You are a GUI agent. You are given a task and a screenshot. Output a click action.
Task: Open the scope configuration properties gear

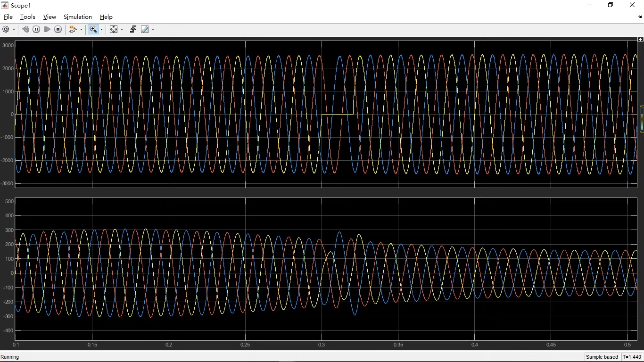pos(6,29)
